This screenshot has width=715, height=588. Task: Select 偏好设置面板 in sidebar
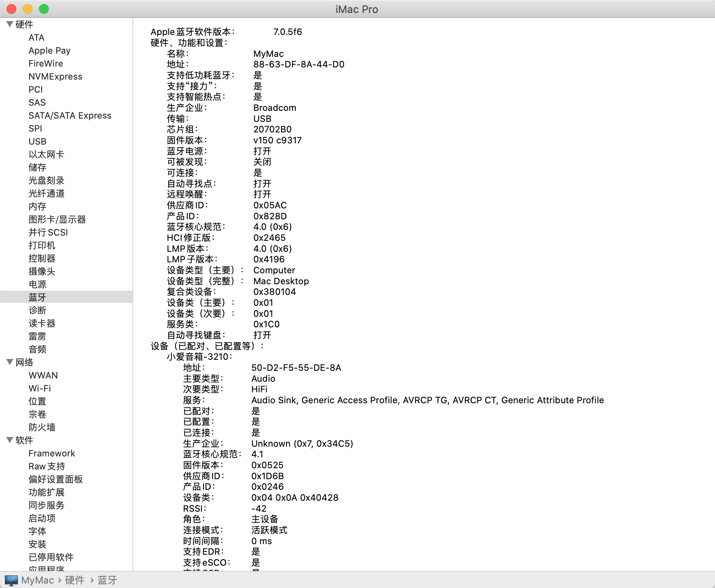(x=56, y=479)
